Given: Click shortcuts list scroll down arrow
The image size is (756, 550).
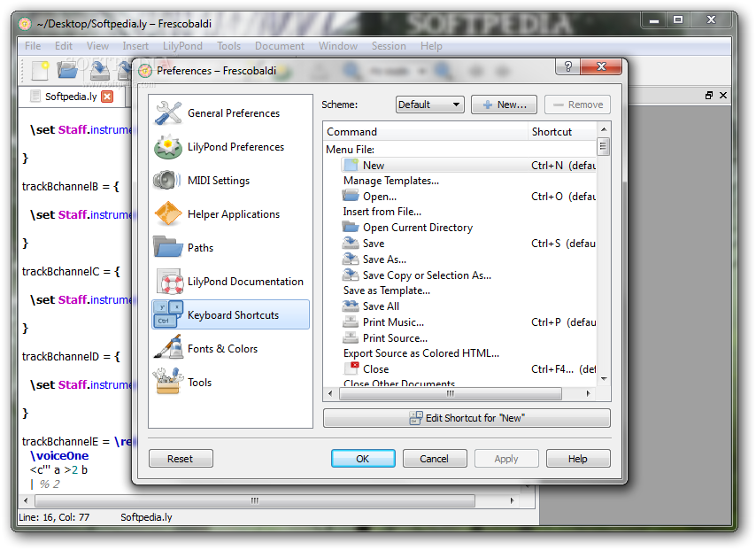Looking at the screenshot, I should 604,379.
